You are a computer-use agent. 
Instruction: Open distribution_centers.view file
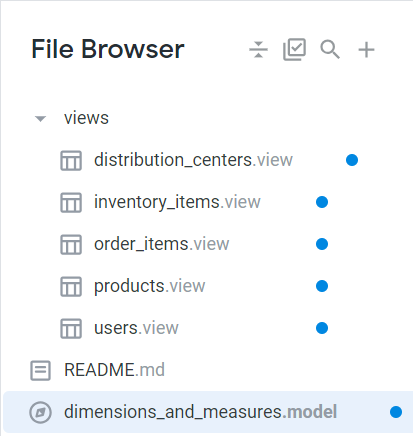pos(193,160)
